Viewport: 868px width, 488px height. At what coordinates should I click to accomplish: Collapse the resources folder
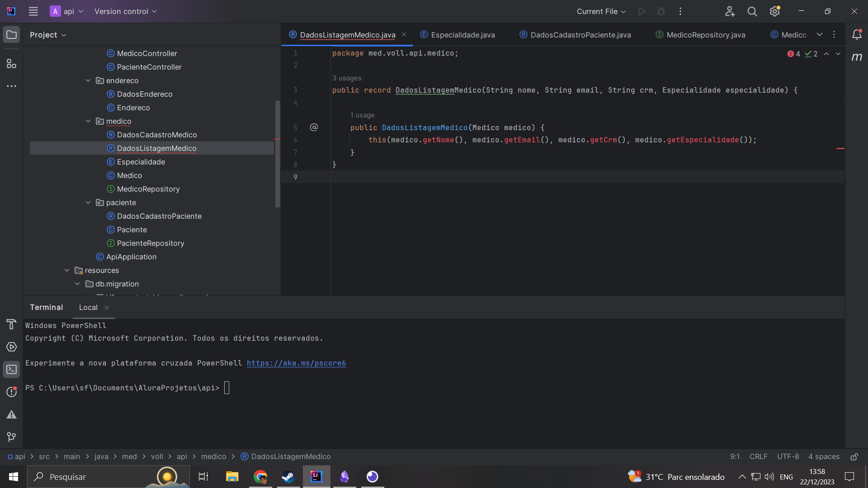tap(67, 270)
